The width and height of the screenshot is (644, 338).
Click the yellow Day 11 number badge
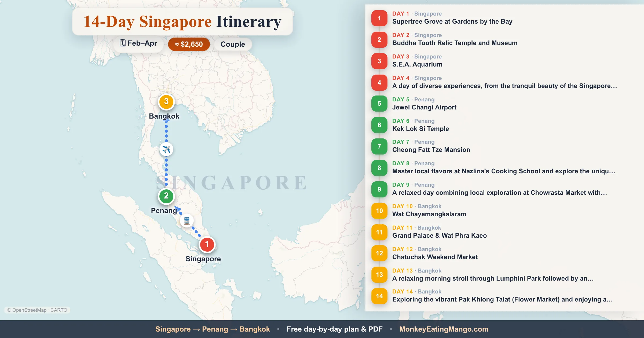379,232
